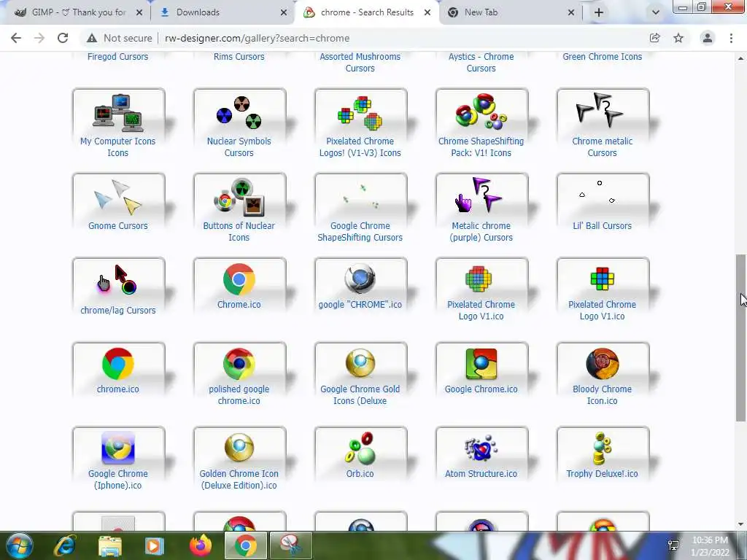This screenshot has width=747, height=560.
Task: Open chrome.ico flat logo icon
Action: coord(119,363)
